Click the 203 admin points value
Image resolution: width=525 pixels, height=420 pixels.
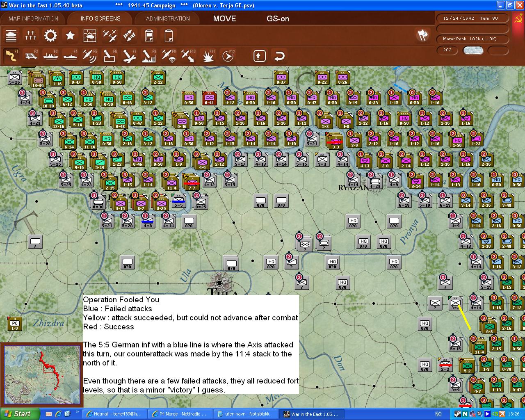tap(447, 50)
